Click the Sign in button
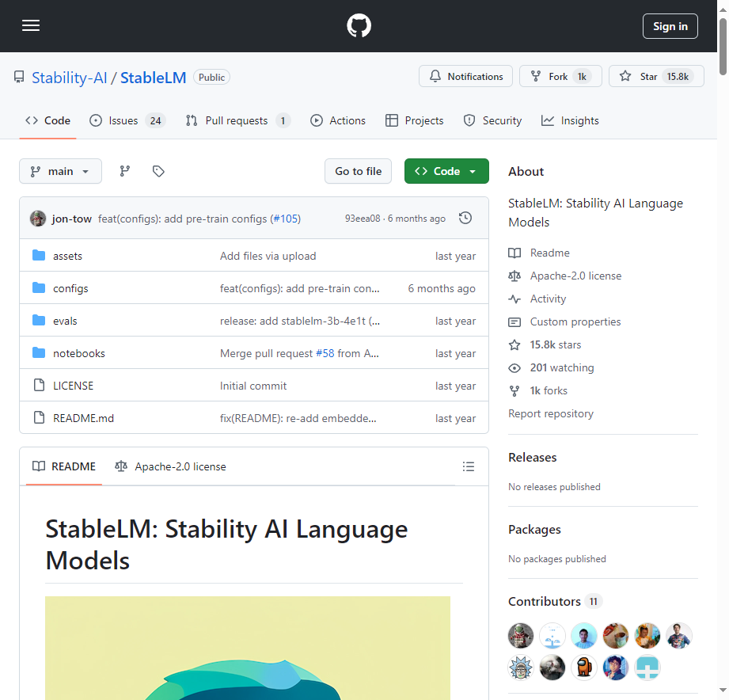Screen dimensions: 729x700 (670, 26)
